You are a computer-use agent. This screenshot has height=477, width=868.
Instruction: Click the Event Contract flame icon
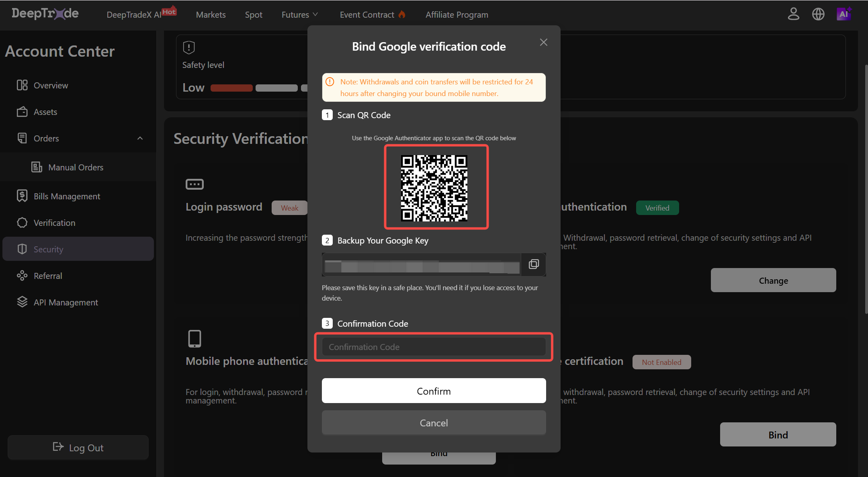point(402,14)
